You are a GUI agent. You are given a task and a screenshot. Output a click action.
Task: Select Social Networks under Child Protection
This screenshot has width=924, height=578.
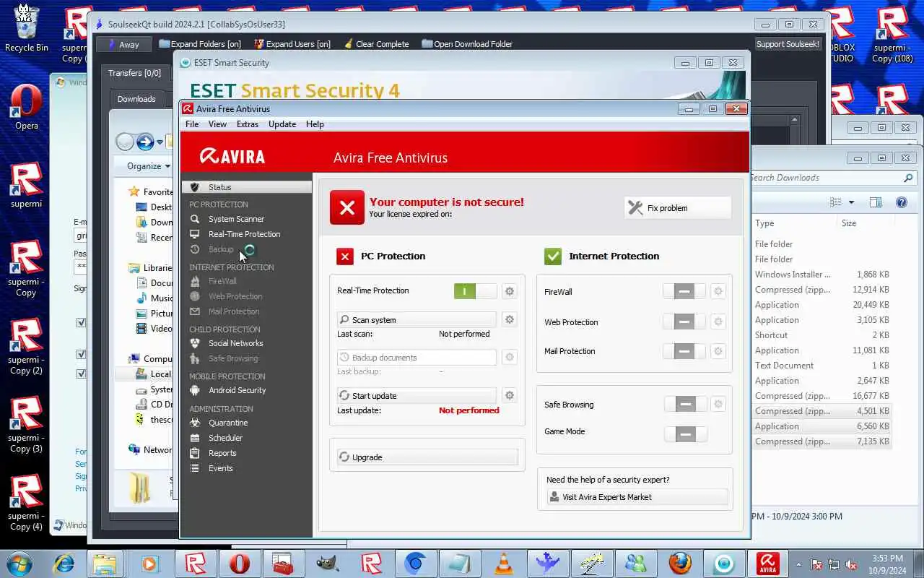pos(235,343)
